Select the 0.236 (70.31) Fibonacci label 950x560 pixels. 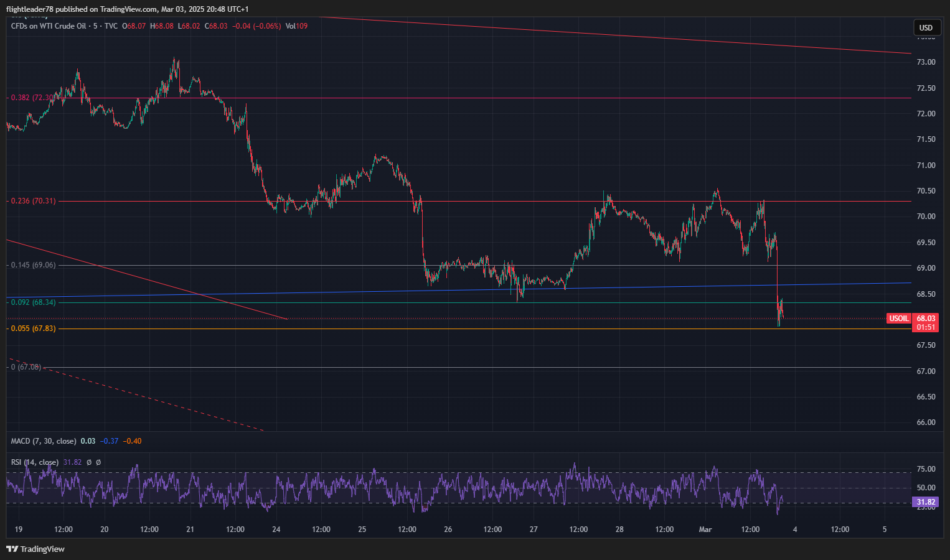pos(33,201)
